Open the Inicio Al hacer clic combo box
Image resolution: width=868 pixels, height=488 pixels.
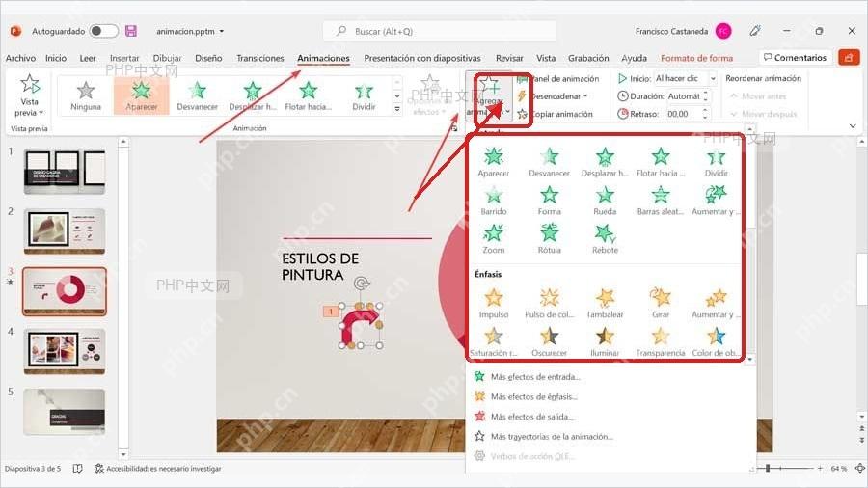click(686, 78)
